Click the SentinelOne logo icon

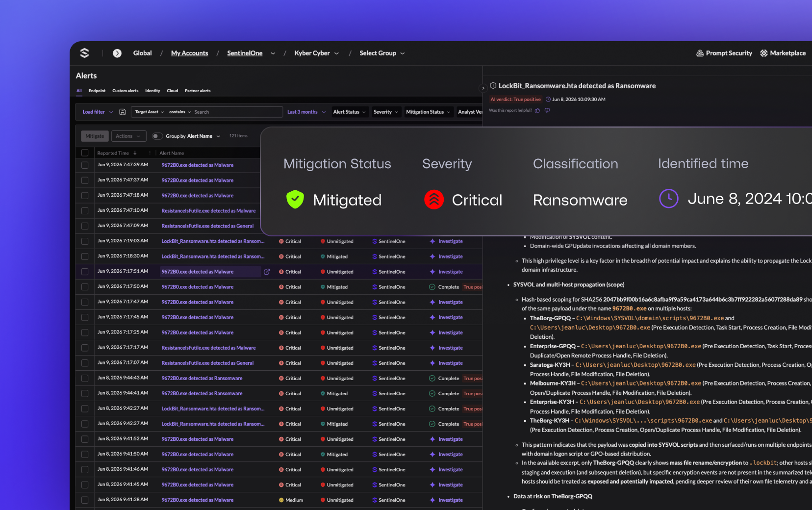point(84,53)
